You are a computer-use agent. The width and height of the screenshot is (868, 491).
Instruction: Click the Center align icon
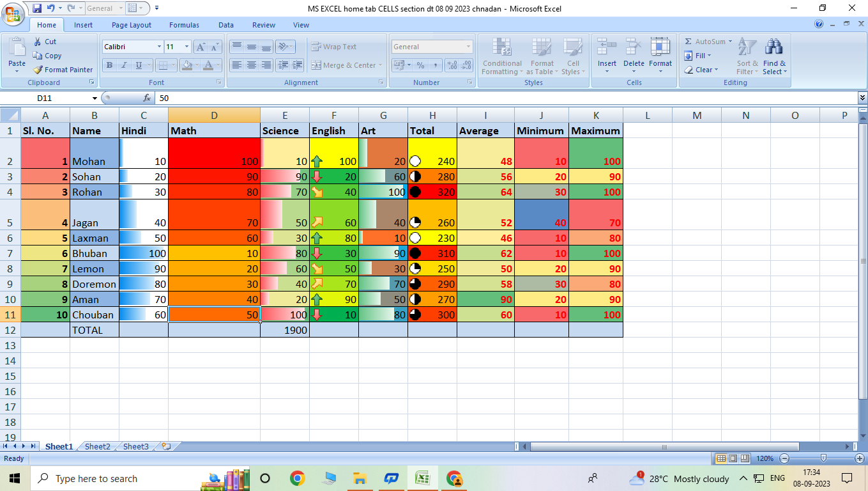click(252, 65)
